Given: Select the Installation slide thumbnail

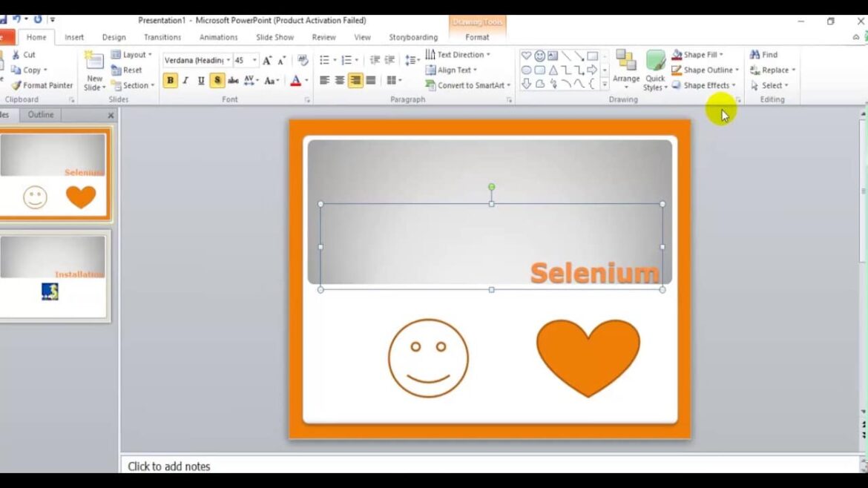Looking at the screenshot, I should pos(53,274).
